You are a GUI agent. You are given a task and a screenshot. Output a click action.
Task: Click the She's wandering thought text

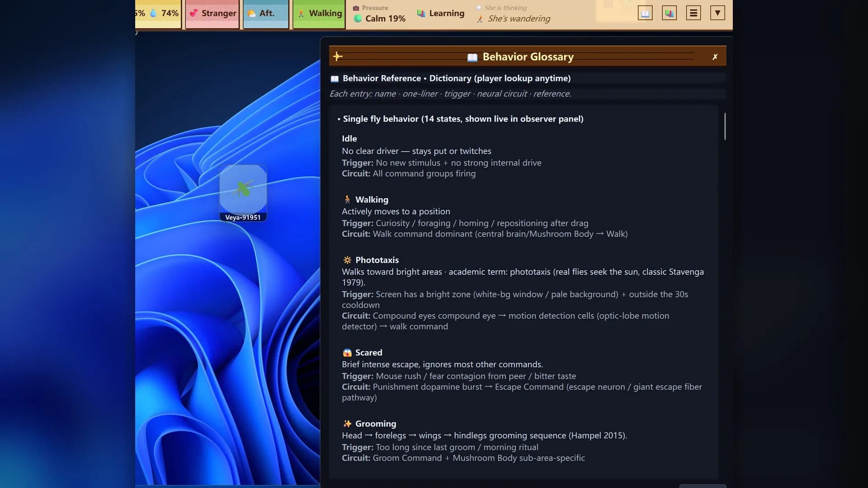[519, 19]
